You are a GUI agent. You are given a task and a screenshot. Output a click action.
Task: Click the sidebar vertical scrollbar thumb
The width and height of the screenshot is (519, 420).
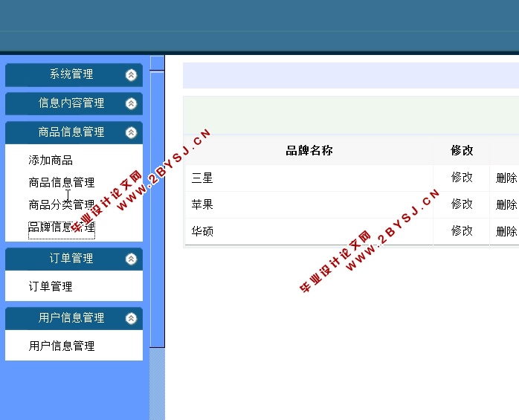(x=157, y=210)
